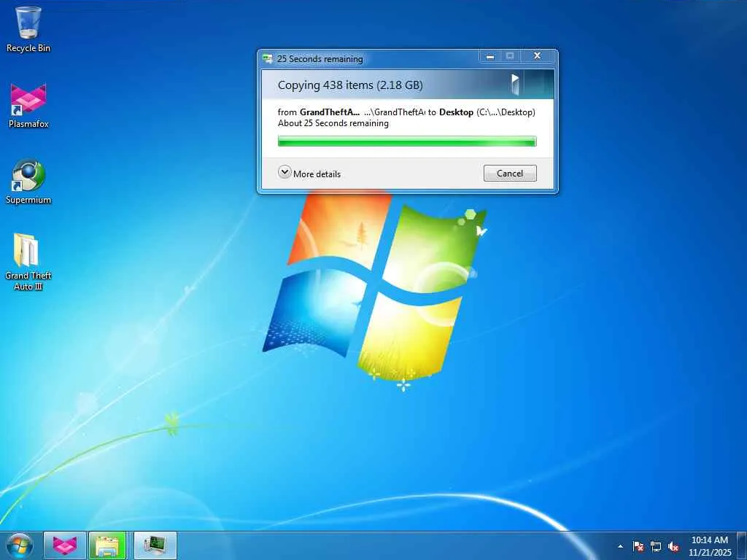The width and height of the screenshot is (747, 560).
Task: Open the Windows Start menu
Action: tap(20, 545)
